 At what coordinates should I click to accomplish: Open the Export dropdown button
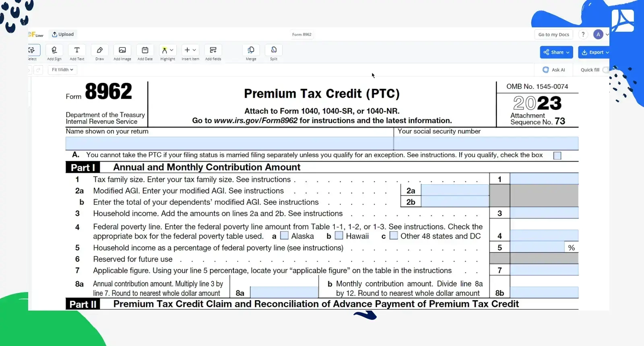594,52
